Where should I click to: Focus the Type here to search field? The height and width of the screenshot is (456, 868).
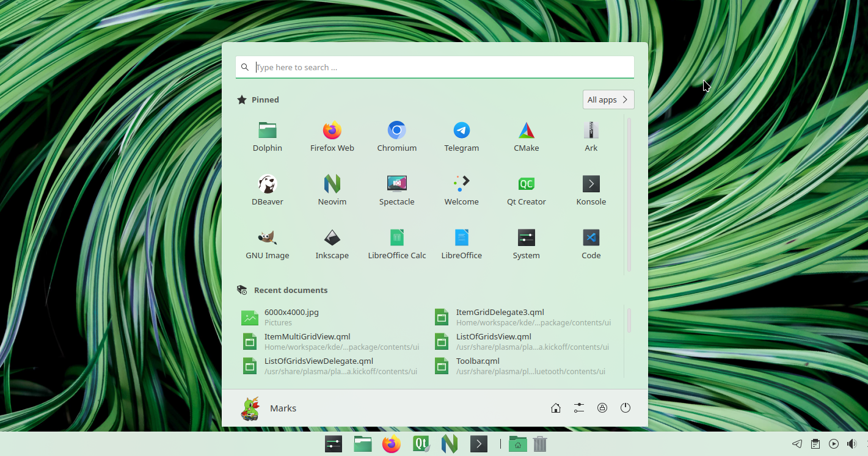click(x=435, y=67)
